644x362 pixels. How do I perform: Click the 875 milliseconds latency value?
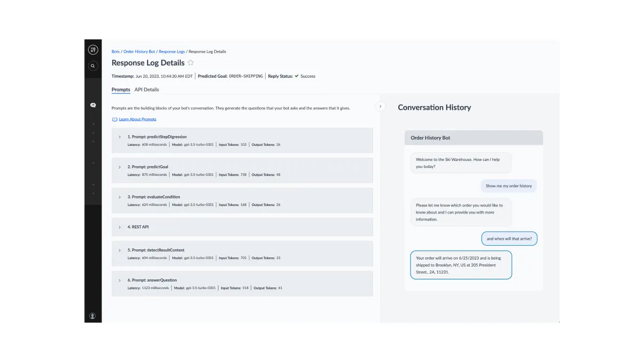point(154,175)
